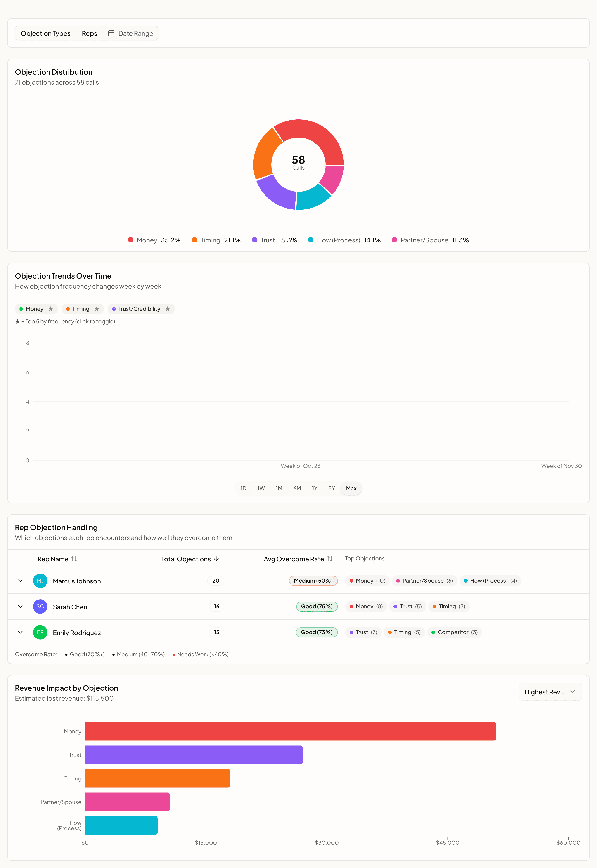Click the red Money revenue bar
The height and width of the screenshot is (868, 597).
click(290, 731)
